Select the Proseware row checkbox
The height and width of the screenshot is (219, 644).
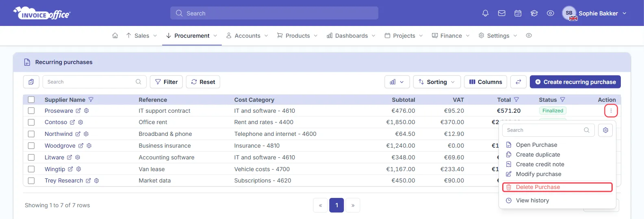click(31, 111)
